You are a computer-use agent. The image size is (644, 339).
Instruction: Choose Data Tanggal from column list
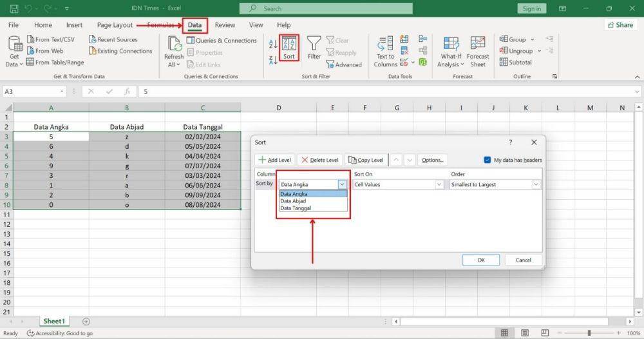click(x=313, y=208)
